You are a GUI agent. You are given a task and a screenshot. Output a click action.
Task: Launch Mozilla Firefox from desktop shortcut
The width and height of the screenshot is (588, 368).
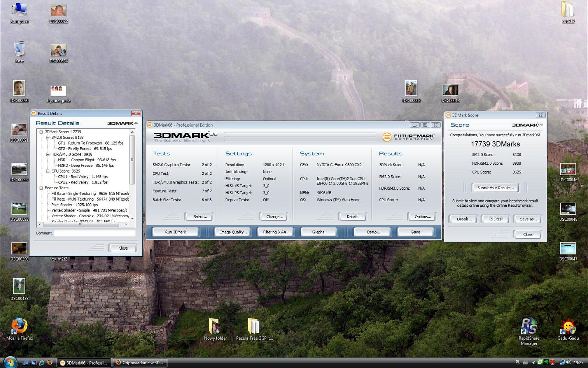click(x=19, y=329)
